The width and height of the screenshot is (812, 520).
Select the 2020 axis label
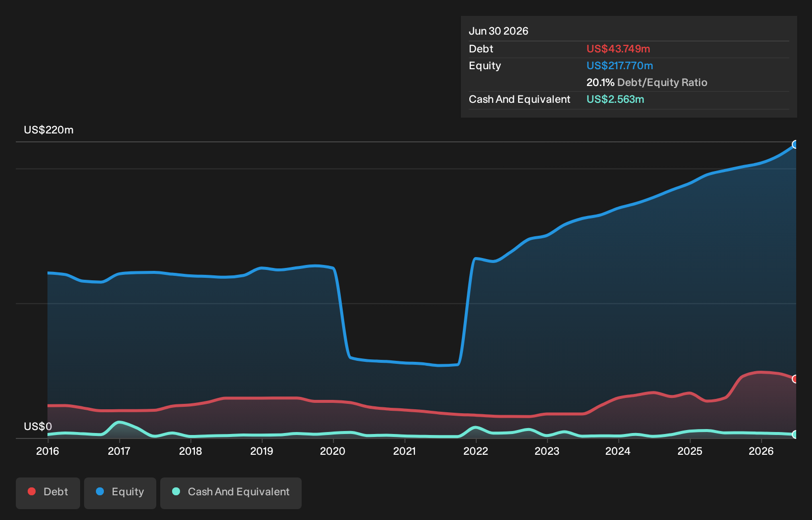pos(333,451)
